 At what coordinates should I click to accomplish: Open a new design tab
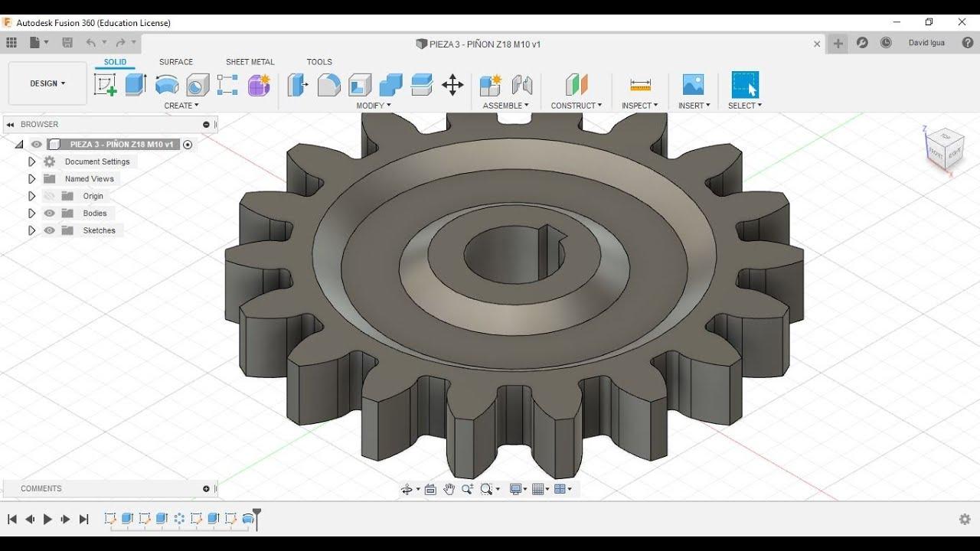838,43
